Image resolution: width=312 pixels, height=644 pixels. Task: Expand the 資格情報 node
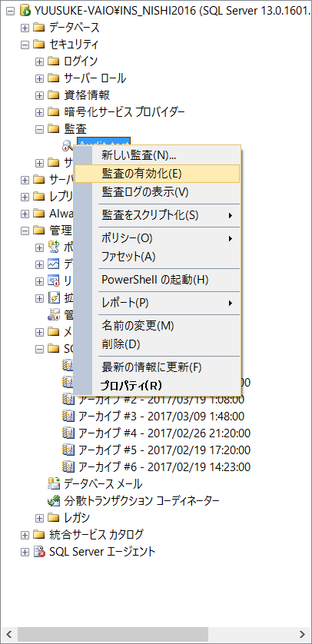coord(39,95)
